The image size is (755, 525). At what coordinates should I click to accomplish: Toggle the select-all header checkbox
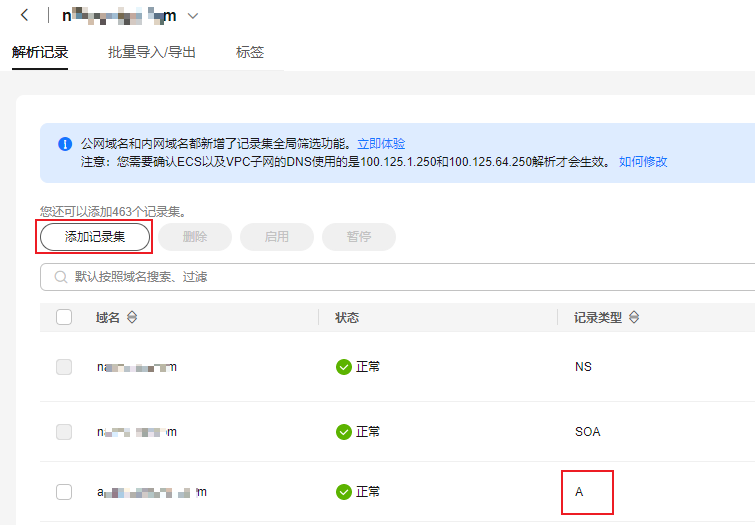(64, 317)
